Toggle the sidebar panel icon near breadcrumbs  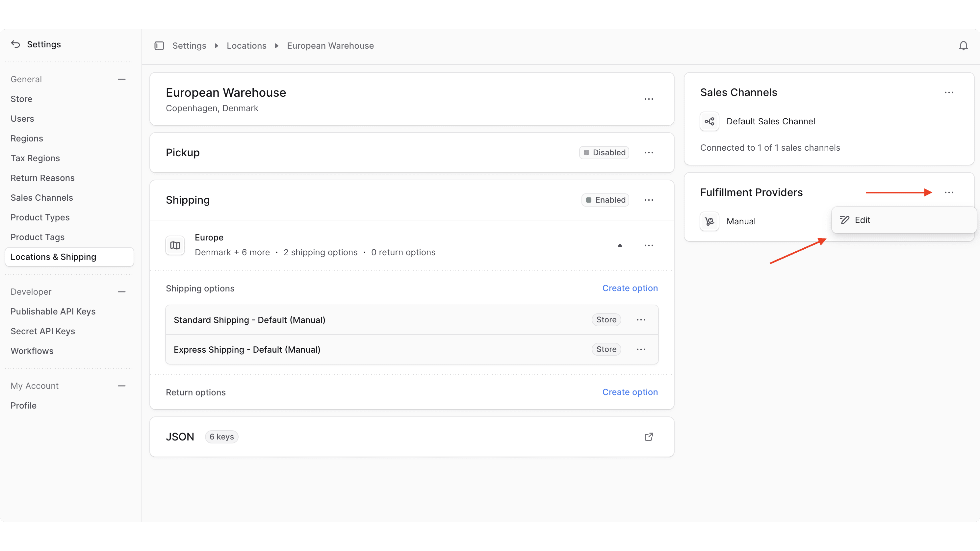pos(159,45)
